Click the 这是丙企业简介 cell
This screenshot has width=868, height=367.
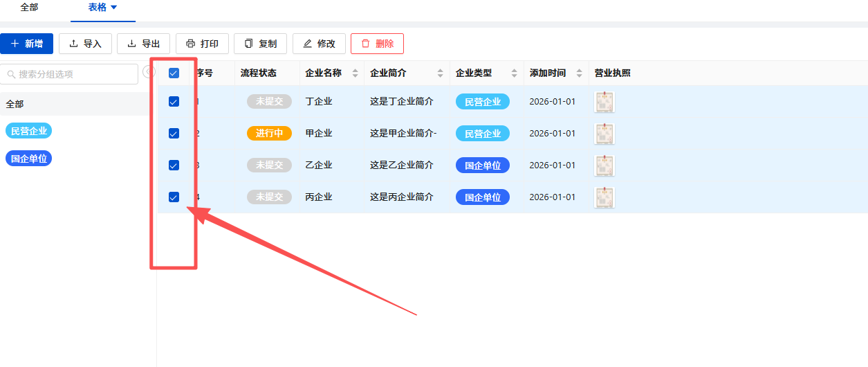[x=402, y=197]
